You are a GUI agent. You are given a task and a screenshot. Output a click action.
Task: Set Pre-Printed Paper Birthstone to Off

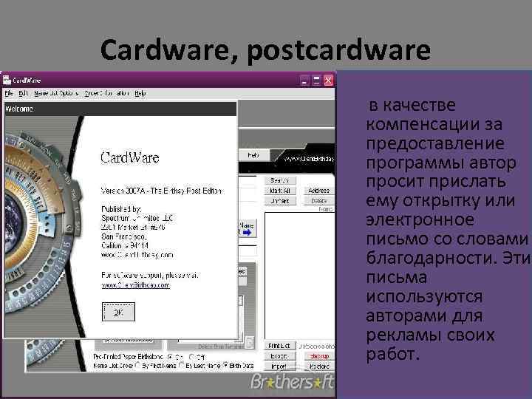pyautogui.click(x=191, y=357)
